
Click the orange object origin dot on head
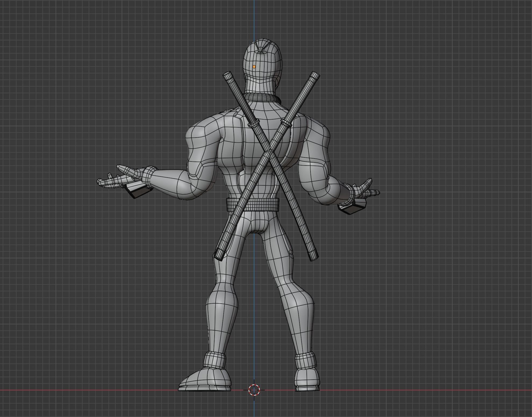pyautogui.click(x=254, y=67)
